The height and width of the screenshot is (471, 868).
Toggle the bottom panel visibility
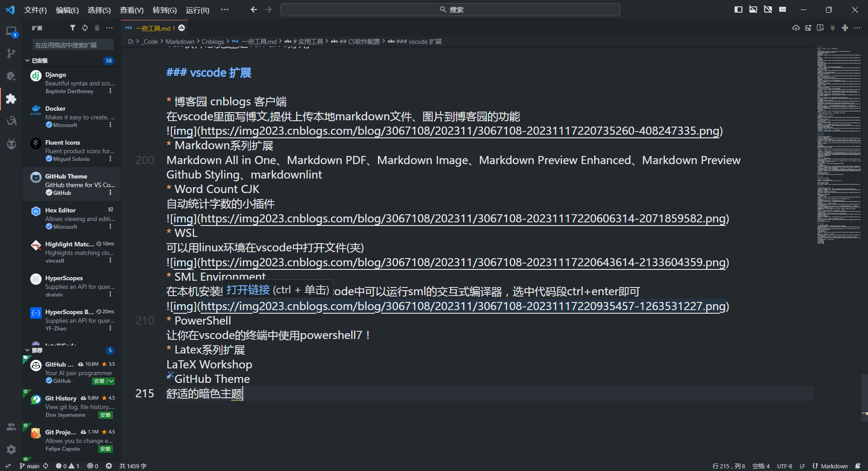click(753, 9)
